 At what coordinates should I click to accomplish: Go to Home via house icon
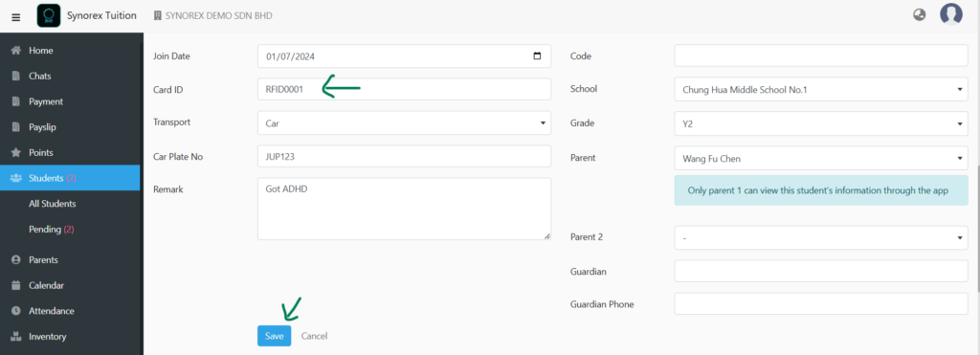(x=17, y=51)
